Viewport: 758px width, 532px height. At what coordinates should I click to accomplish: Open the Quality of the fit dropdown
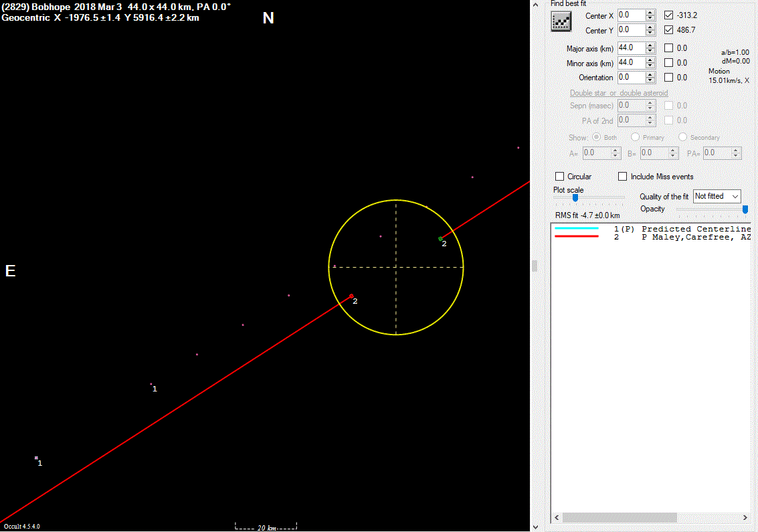point(717,196)
